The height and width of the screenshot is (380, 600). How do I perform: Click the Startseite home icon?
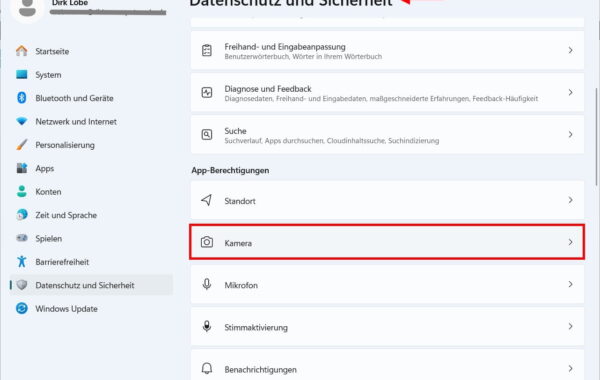[22, 51]
